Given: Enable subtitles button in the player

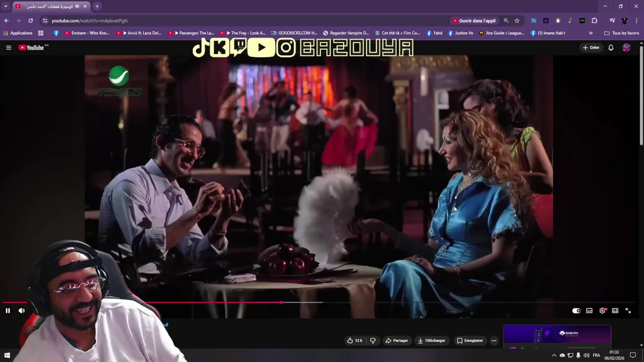Looking at the screenshot, I should pos(589,311).
